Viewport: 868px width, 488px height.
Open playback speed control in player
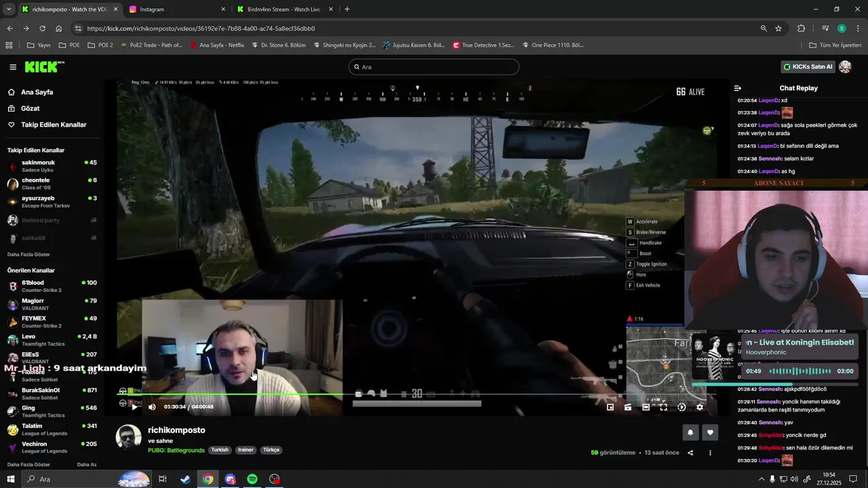click(x=682, y=407)
